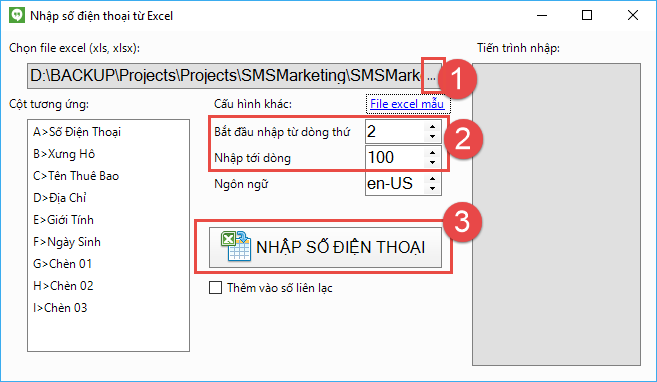
Task: Click the app icon in the title bar
Action: 17,15
